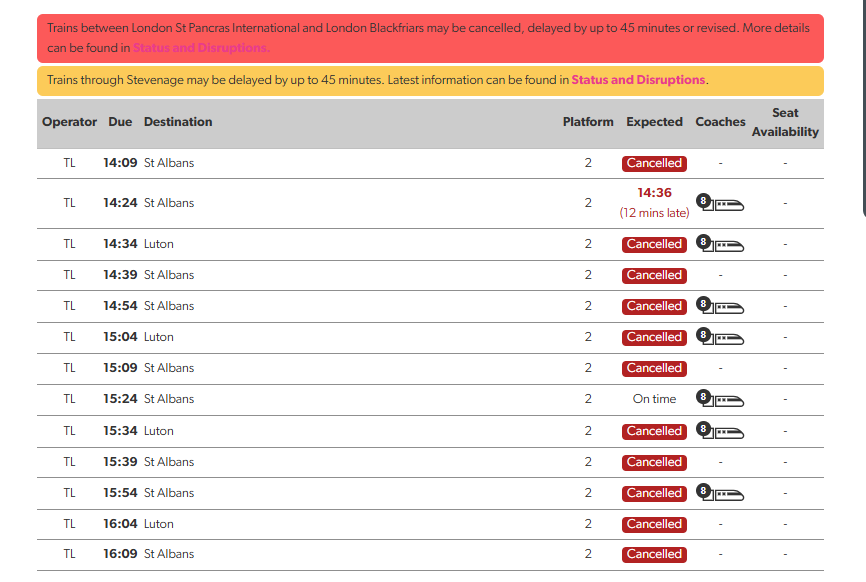Click the Cancelled badge for the 15:34 Luton train
The height and width of the screenshot is (582, 866).
[x=654, y=431]
